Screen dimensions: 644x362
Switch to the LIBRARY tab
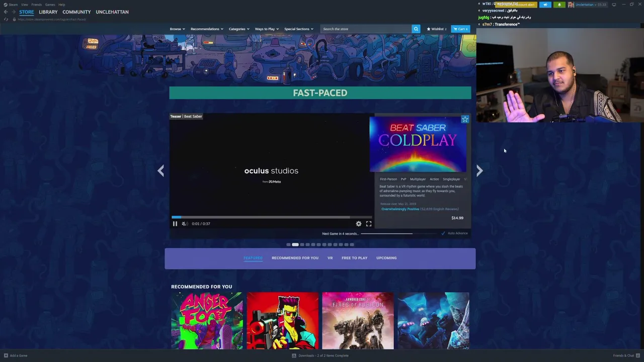(x=48, y=12)
